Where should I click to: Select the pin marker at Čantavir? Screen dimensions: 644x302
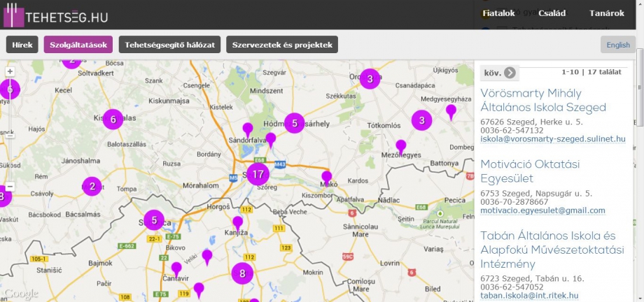[x=176, y=269]
